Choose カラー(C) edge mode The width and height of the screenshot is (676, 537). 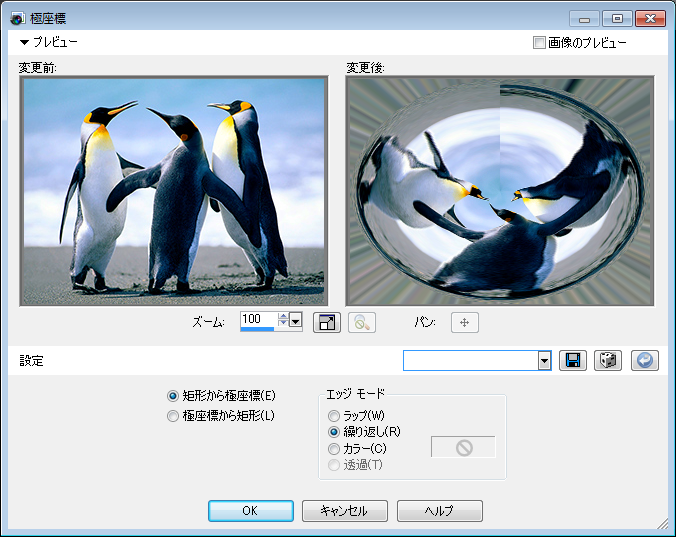(x=334, y=449)
